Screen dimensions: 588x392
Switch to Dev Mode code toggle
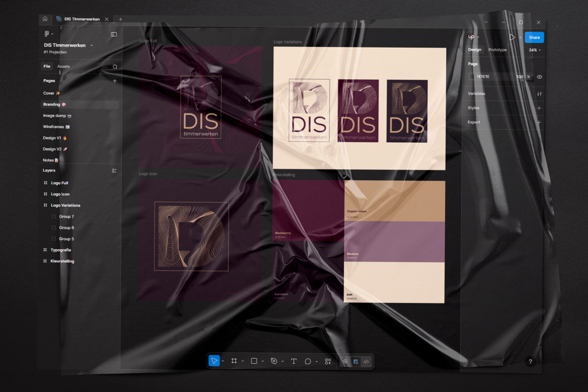click(366, 361)
